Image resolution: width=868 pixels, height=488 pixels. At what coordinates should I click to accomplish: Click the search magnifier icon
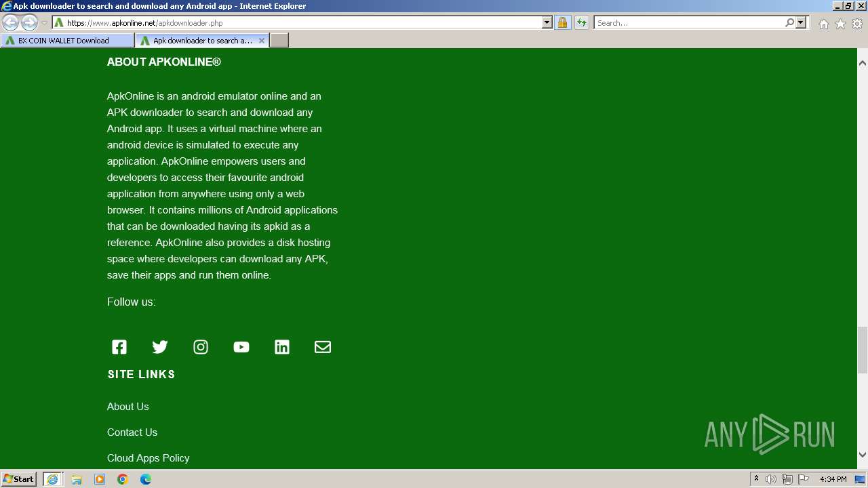pyautogui.click(x=789, y=22)
